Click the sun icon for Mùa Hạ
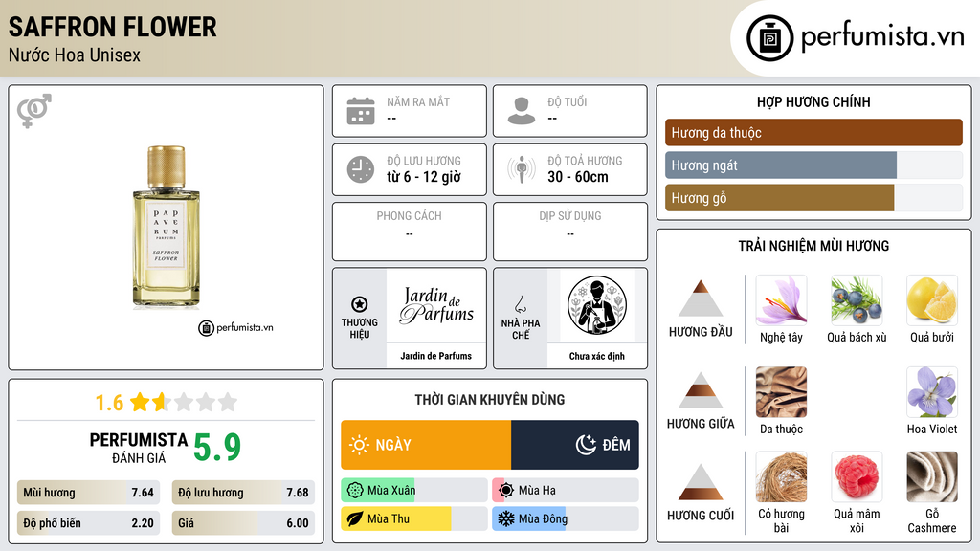The image size is (980, 551). (506, 491)
